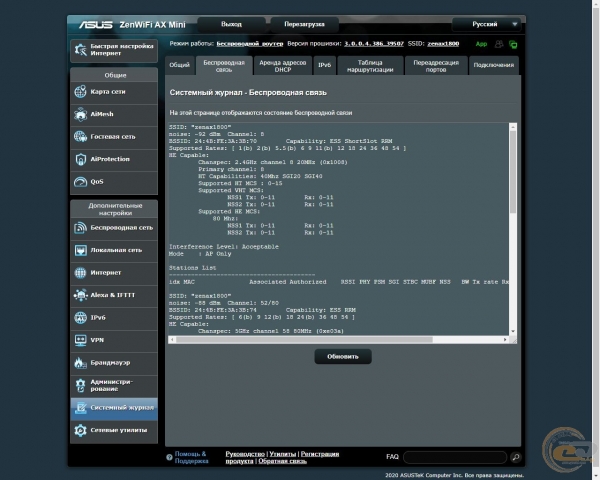Open the Переадресация портов tab

[436, 66]
